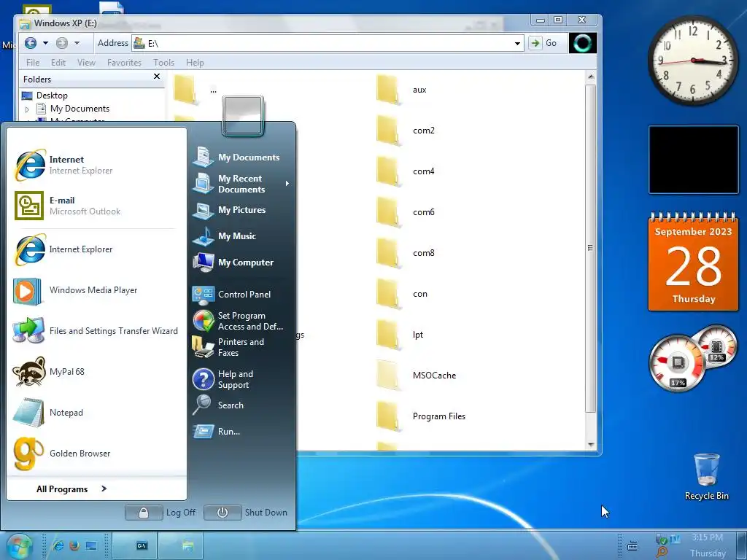The image size is (747, 560).
Task: Switch to Explorer window taskbar button
Action: click(181, 545)
